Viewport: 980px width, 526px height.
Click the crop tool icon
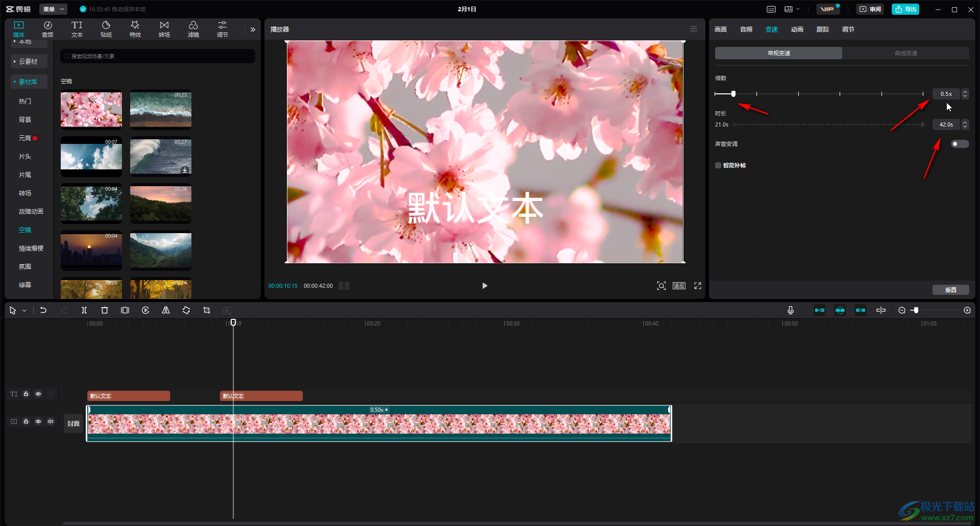(207, 310)
